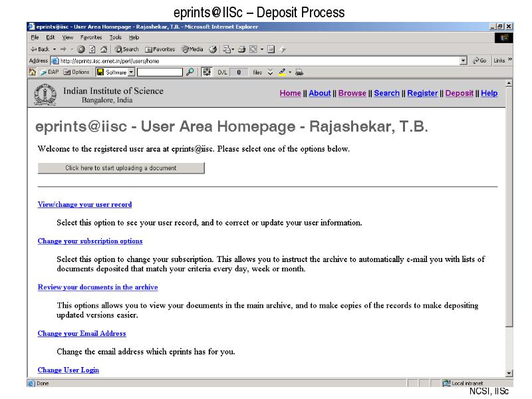
Task: Click the Mail icon in the toolbar
Action: (x=227, y=49)
